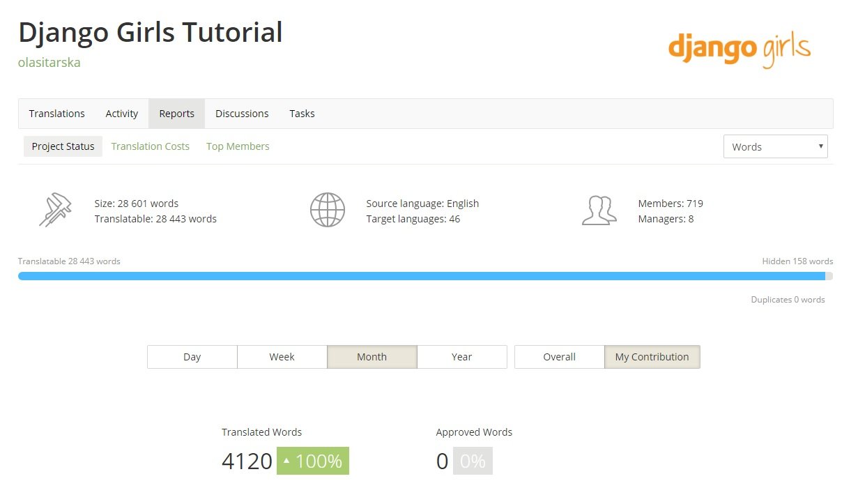Click the 'Members: 719' text
Viewport: 858px width, 504px height.
(x=671, y=204)
